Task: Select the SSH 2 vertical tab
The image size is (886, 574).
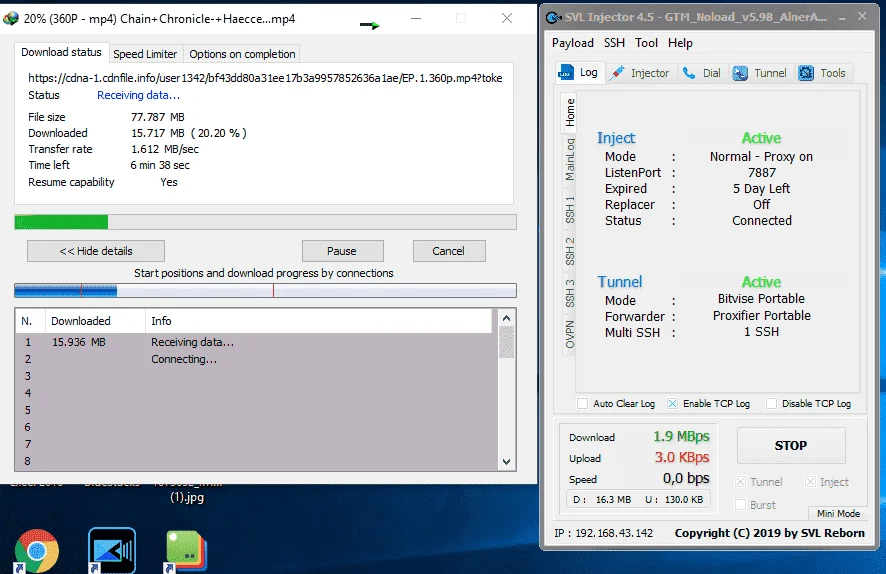Action: [569, 251]
